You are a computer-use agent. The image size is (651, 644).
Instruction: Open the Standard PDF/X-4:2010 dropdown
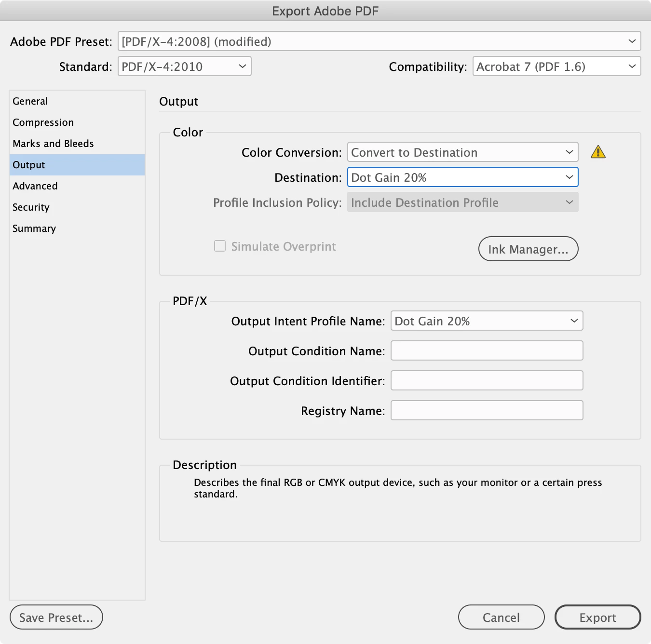click(x=185, y=67)
